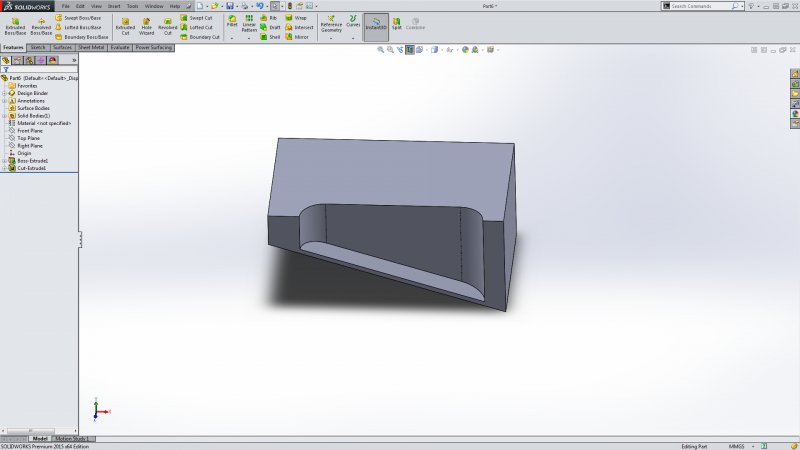Expand the panel tabs overflow chevron

click(x=74, y=60)
